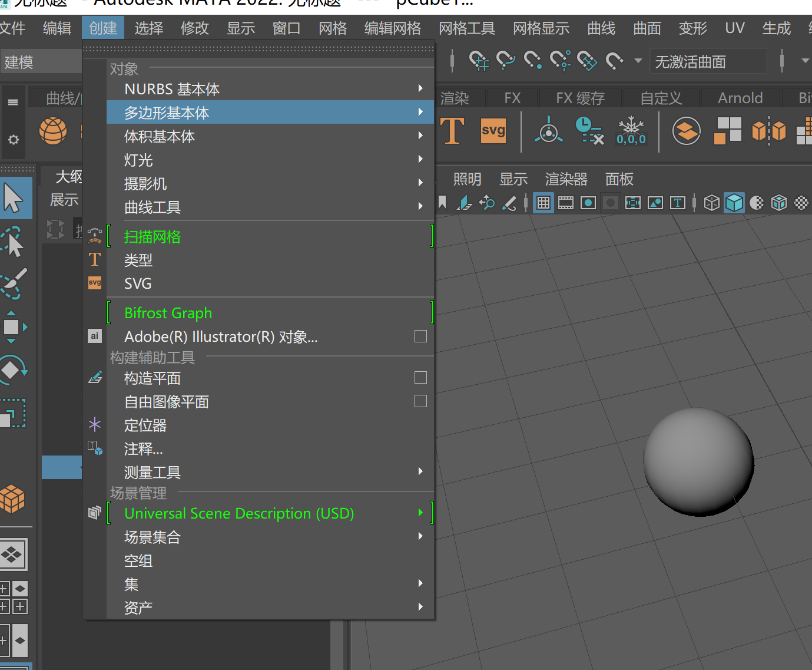Click the snap to curves magnet icon
Screen dimensions: 812x670
(x=506, y=60)
